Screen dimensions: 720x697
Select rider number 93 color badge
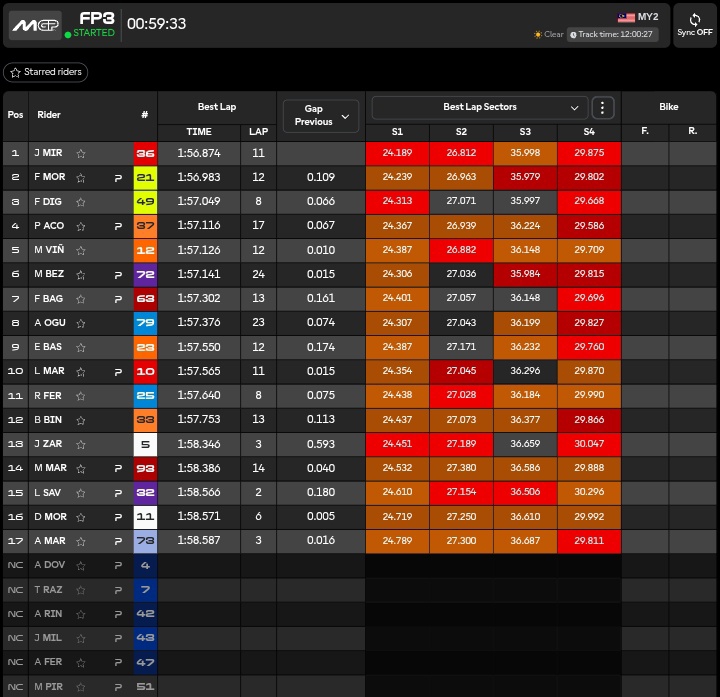pos(145,468)
